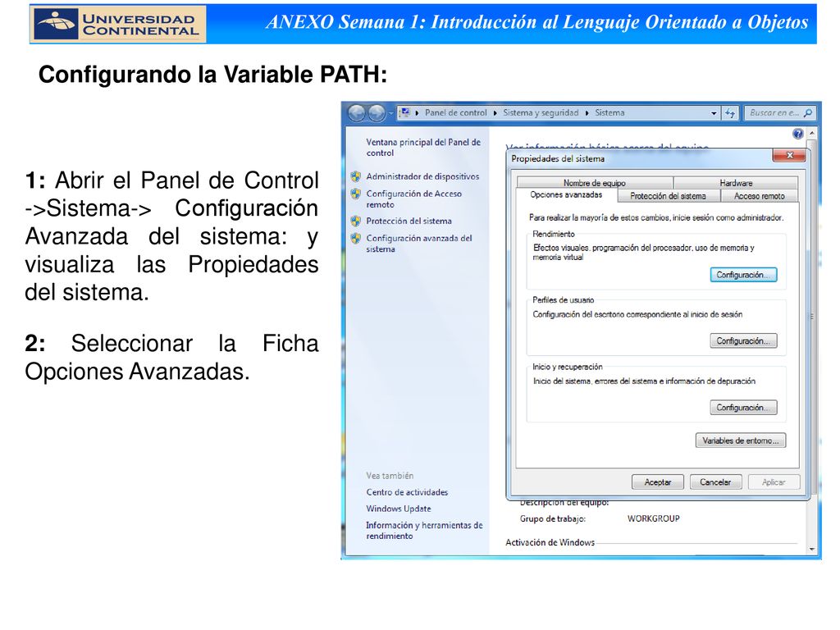The image size is (840, 630).
Task: Switch to Hardware tab
Action: tap(736, 183)
